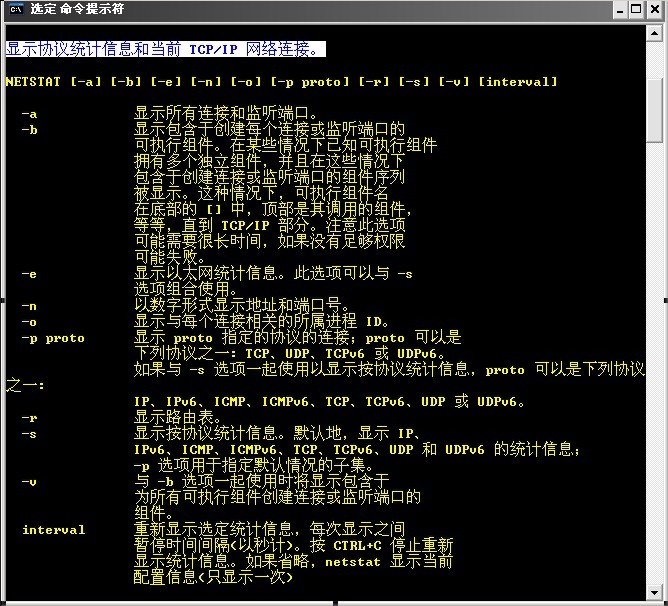The height and width of the screenshot is (606, 668).
Task: Click the vertical scrollbar thumb
Action: [x=654, y=110]
